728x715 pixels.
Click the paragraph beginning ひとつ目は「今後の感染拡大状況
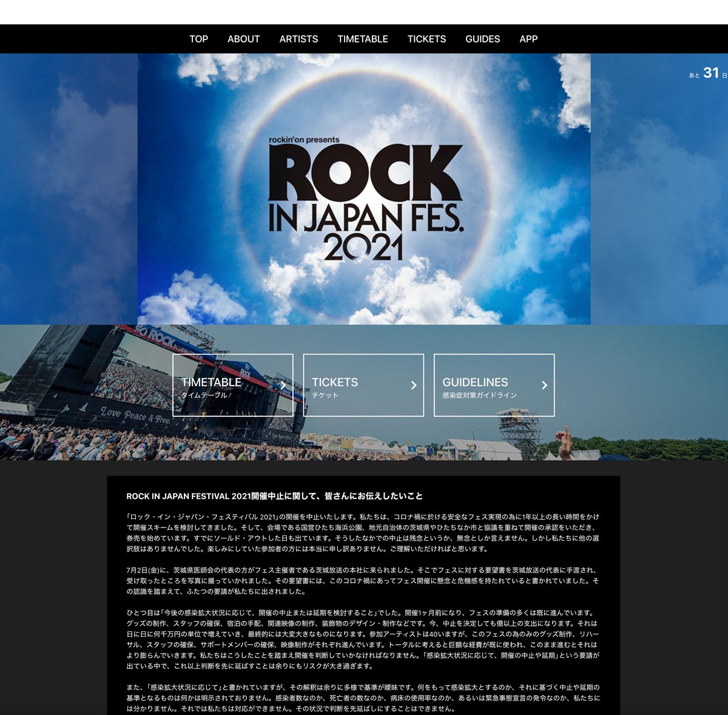click(x=363, y=639)
